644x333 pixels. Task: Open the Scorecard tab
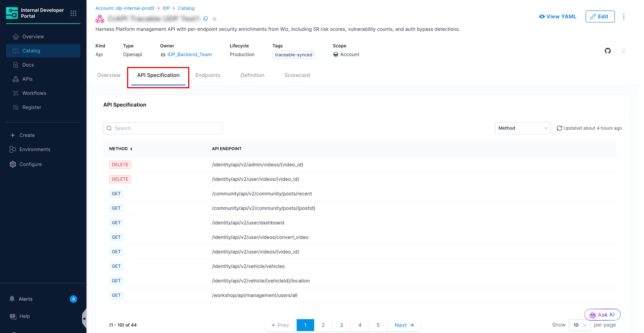click(297, 75)
